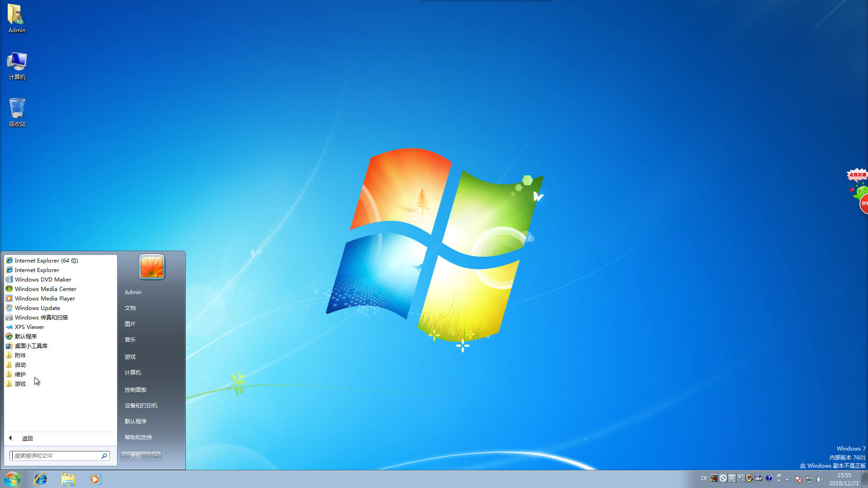Launch Windows Media Player from the Start menu
Viewport: 868px width, 488px height.
pos(45,298)
